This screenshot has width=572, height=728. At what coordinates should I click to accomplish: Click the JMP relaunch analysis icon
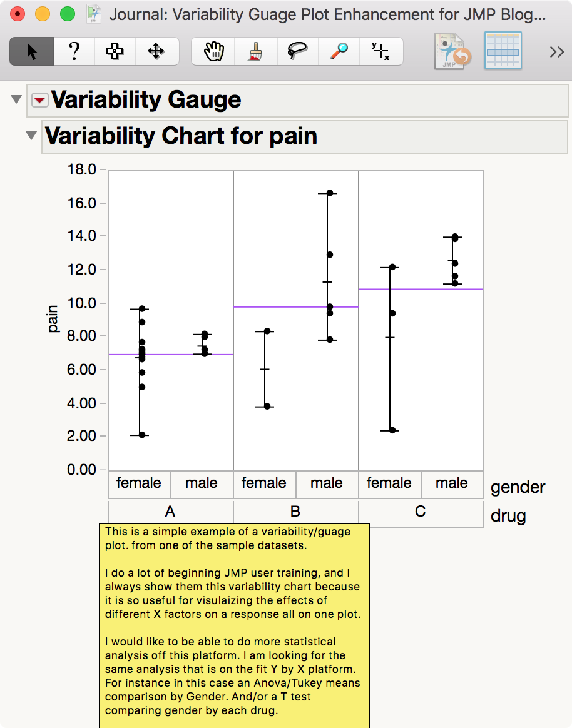pos(450,51)
